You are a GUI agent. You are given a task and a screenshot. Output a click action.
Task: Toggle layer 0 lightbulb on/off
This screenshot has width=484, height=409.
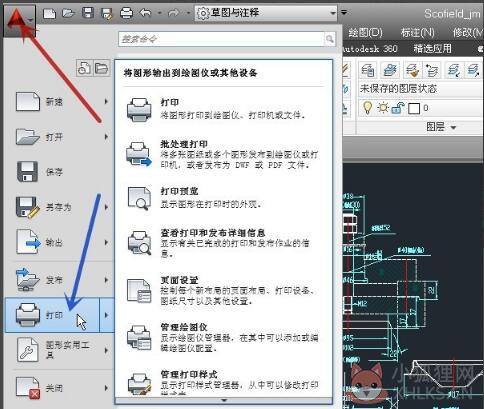pos(367,108)
